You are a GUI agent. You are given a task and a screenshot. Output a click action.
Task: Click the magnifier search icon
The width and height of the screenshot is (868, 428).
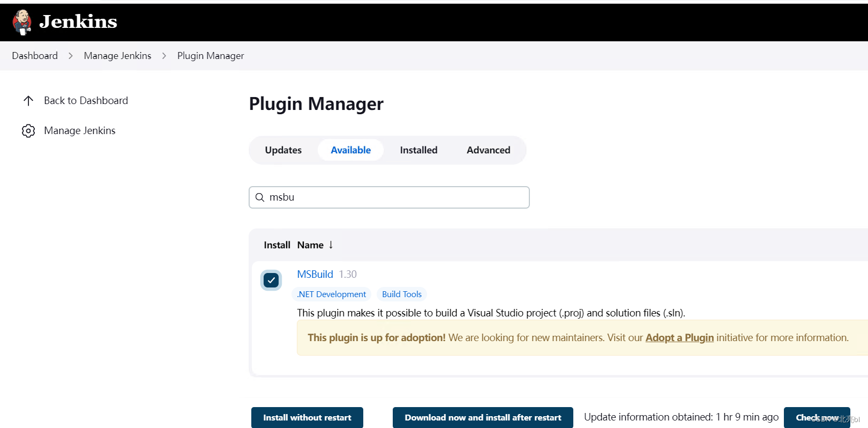pos(260,197)
